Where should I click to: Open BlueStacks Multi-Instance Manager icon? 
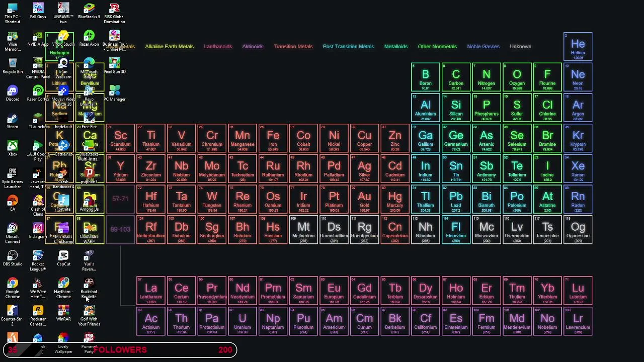point(89,151)
